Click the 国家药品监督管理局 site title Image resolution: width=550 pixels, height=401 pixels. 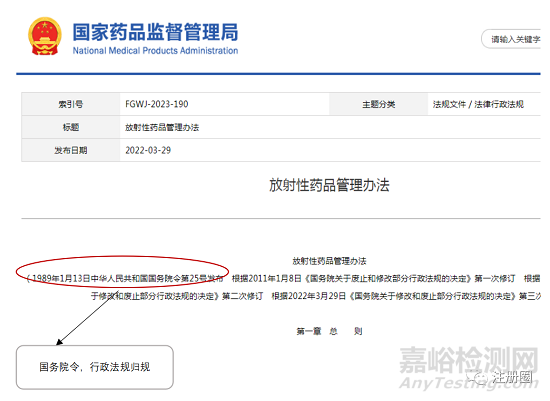tap(155, 32)
